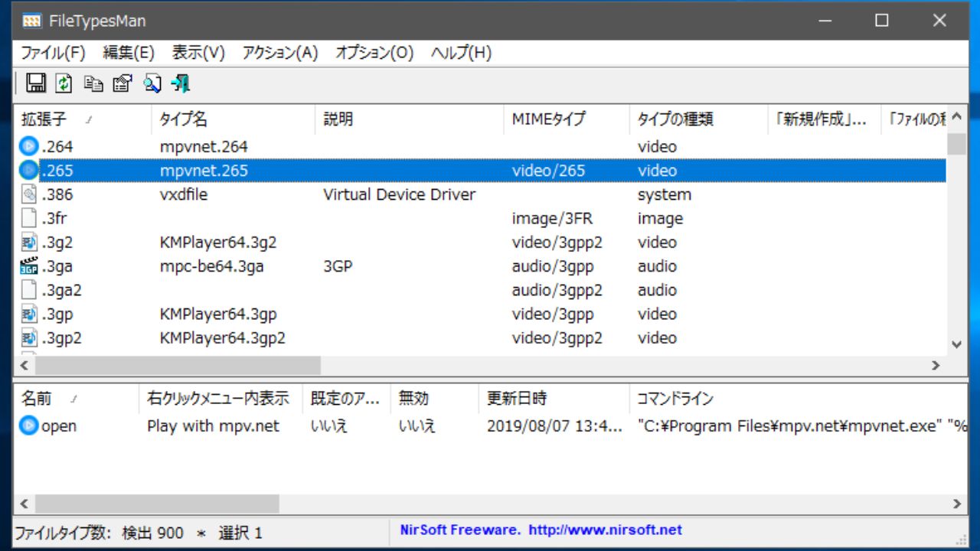Click the image/3FR MIME type cell
The height and width of the screenshot is (551, 980).
point(552,218)
